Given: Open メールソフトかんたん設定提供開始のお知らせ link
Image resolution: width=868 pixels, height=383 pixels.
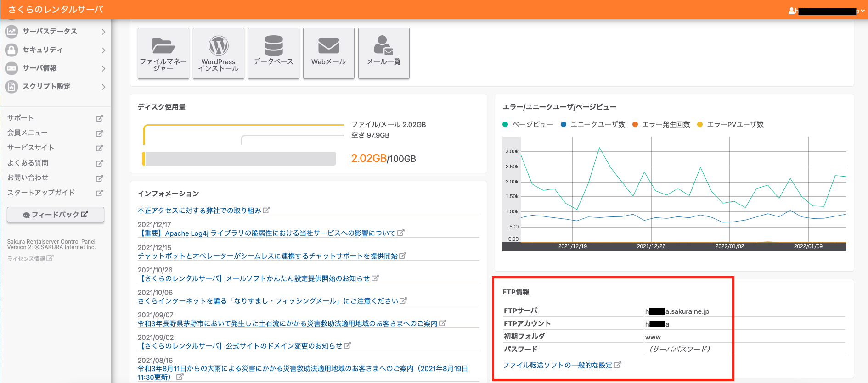Looking at the screenshot, I should tap(254, 278).
